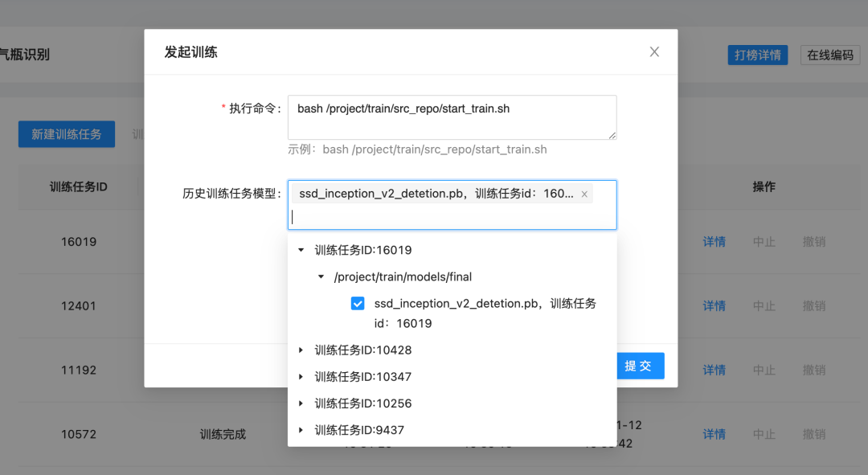
Task: Click the 训练完成 status for task 10572
Action: tap(223, 434)
